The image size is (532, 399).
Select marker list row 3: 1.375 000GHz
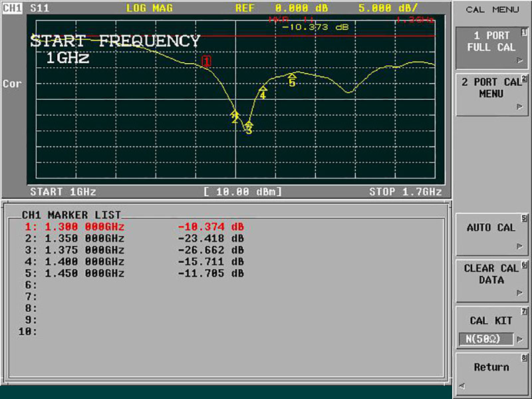[134, 250]
